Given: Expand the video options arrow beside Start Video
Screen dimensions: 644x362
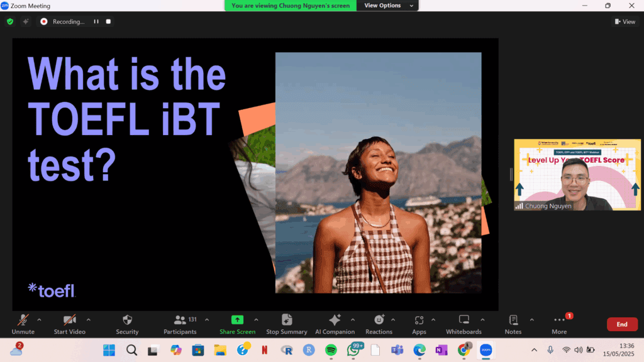Looking at the screenshot, I should coord(88,319).
